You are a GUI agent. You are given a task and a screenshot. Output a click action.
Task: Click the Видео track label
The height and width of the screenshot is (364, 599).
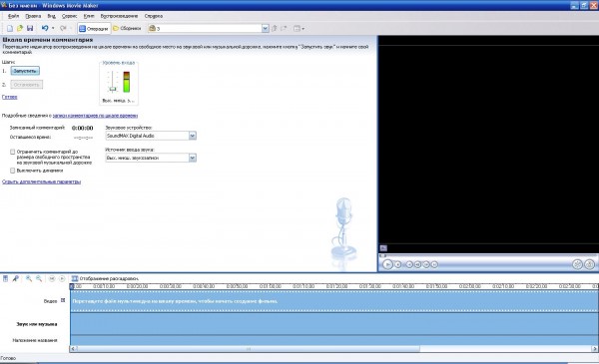(50, 301)
